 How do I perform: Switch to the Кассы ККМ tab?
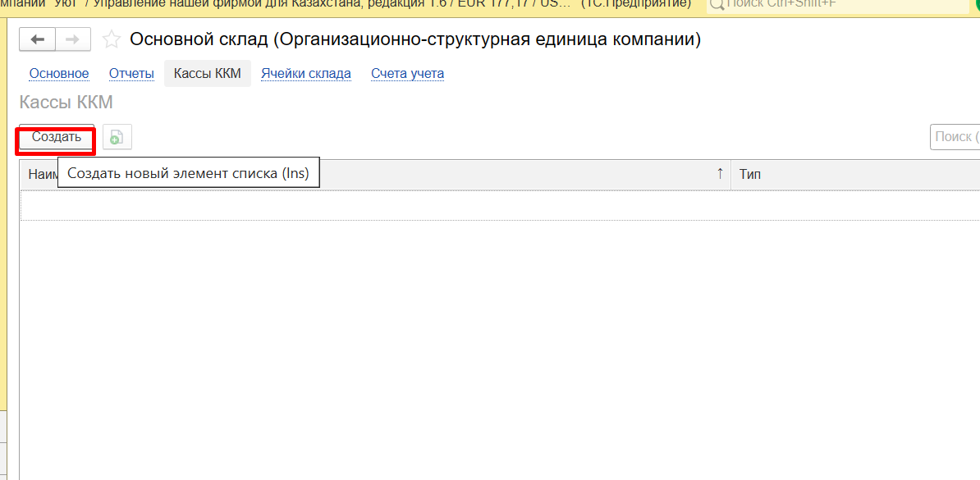tap(208, 74)
